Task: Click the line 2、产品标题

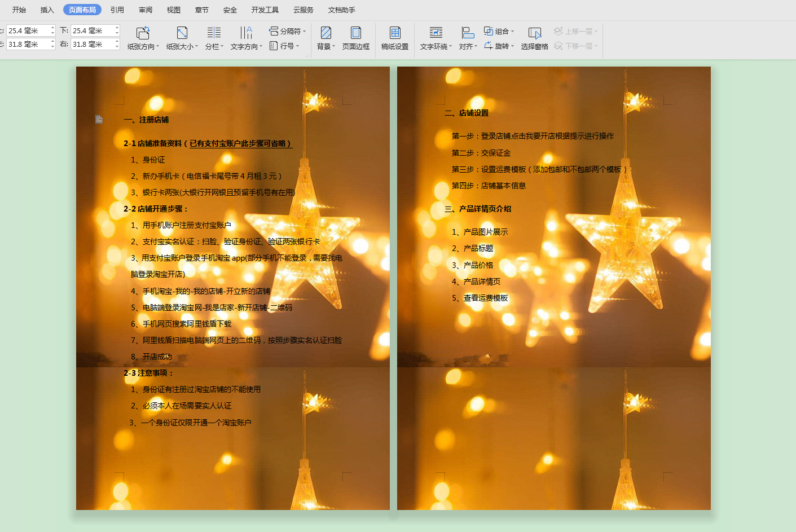Action: tap(472, 248)
